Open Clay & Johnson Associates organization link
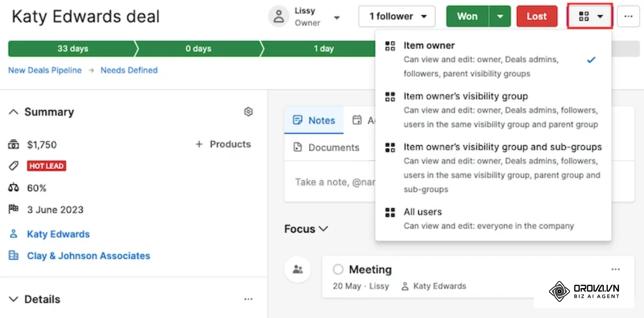This screenshot has height=318, width=644. 89,256
